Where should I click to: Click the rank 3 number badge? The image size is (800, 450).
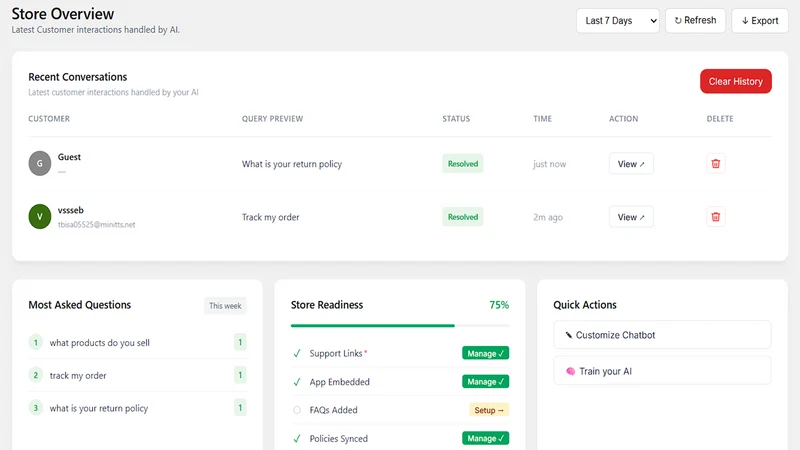(36, 408)
